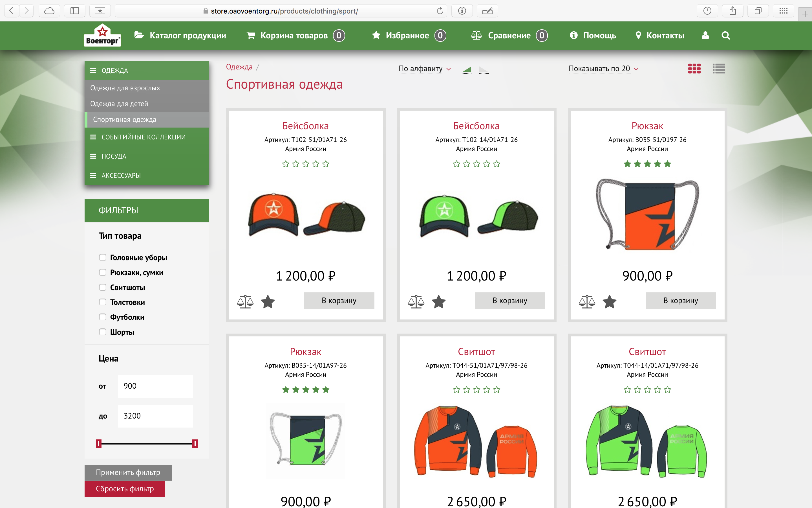Screen dimensions: 812x508
Task: Open Корзина товаров
Action: coord(295,35)
